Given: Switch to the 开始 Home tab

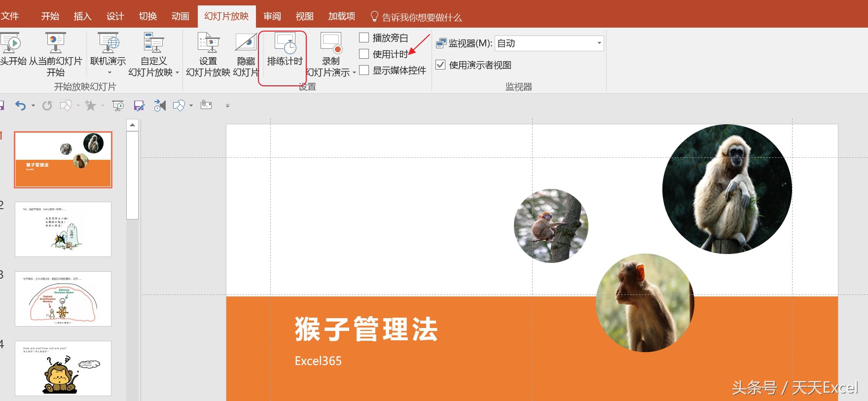Looking at the screenshot, I should [x=50, y=16].
